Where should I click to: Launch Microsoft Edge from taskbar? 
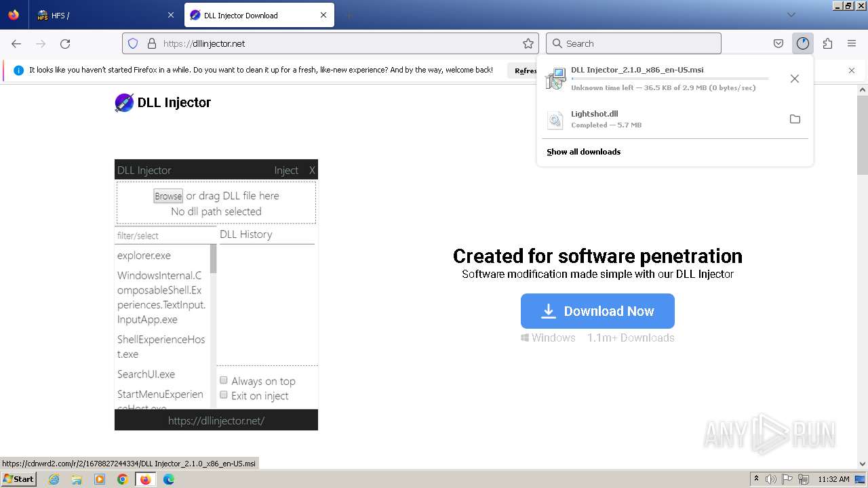(x=169, y=479)
